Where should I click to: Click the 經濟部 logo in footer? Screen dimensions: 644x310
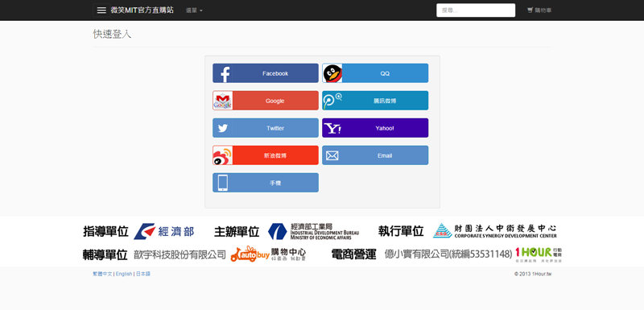[164, 232]
